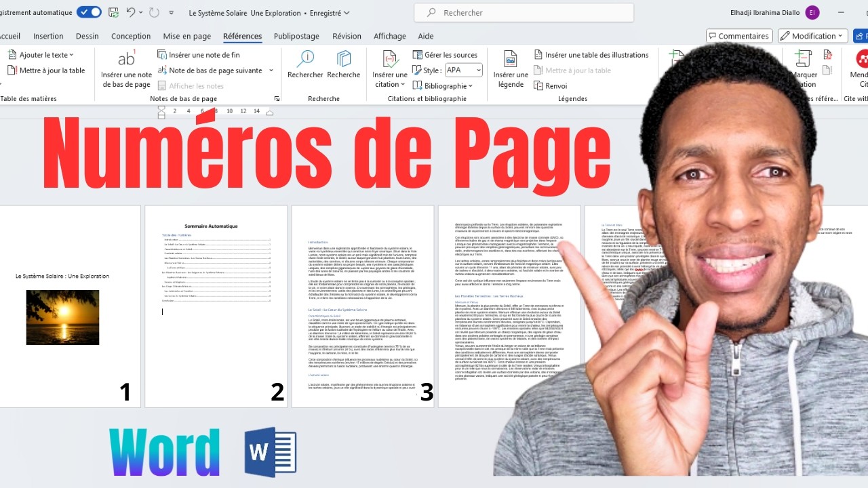Screen dimensions: 868x488
Task: Click the Sommaire Automatique page
Action: click(x=216, y=306)
